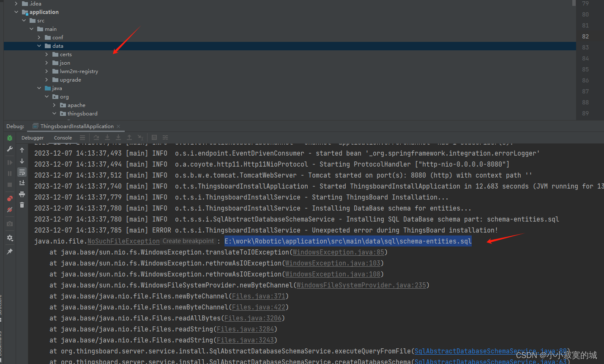Select the json folder row

[x=290, y=63]
